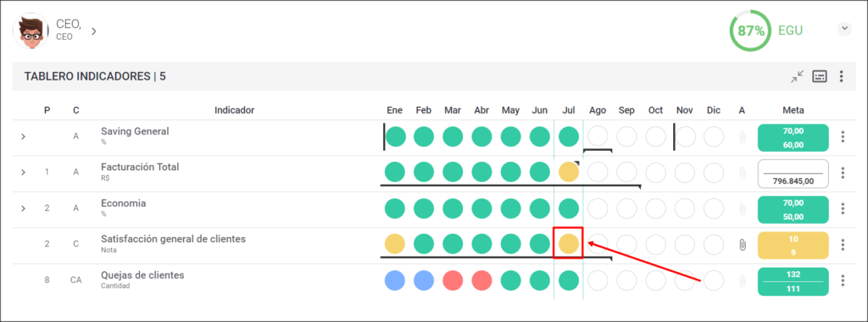868x322 pixels.
Task: Click the Meta column header
Action: coord(793,110)
